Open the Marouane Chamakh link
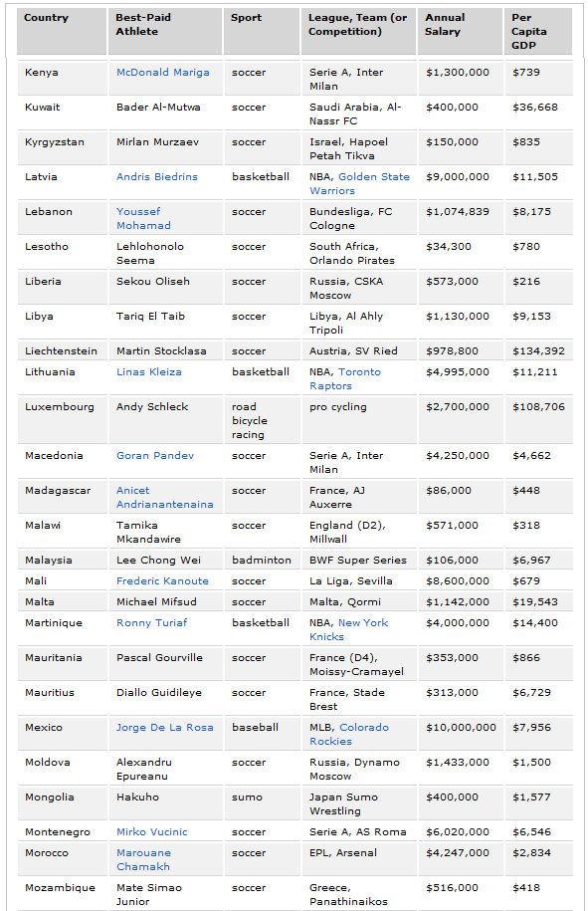This screenshot has width=588, height=911. pos(143,860)
